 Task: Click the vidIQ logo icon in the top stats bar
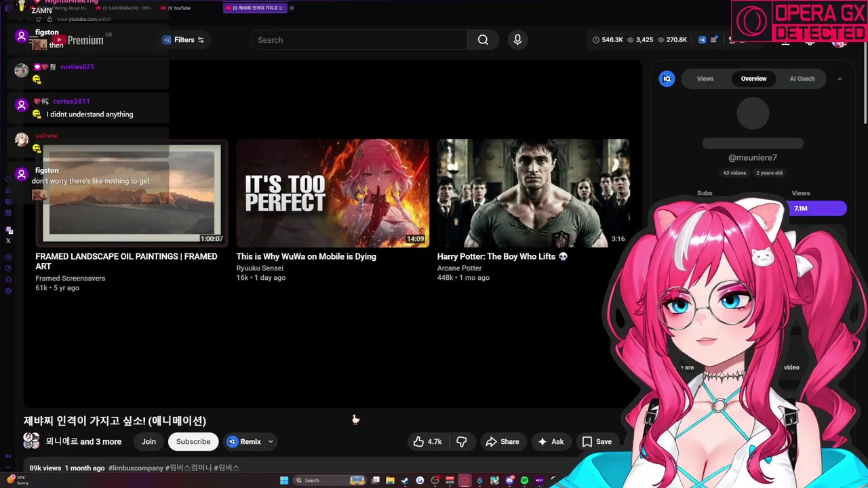702,40
